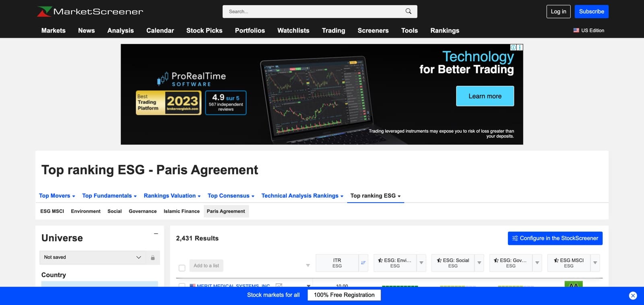Open the Stock Picks menu
644x305 pixels.
(x=204, y=30)
